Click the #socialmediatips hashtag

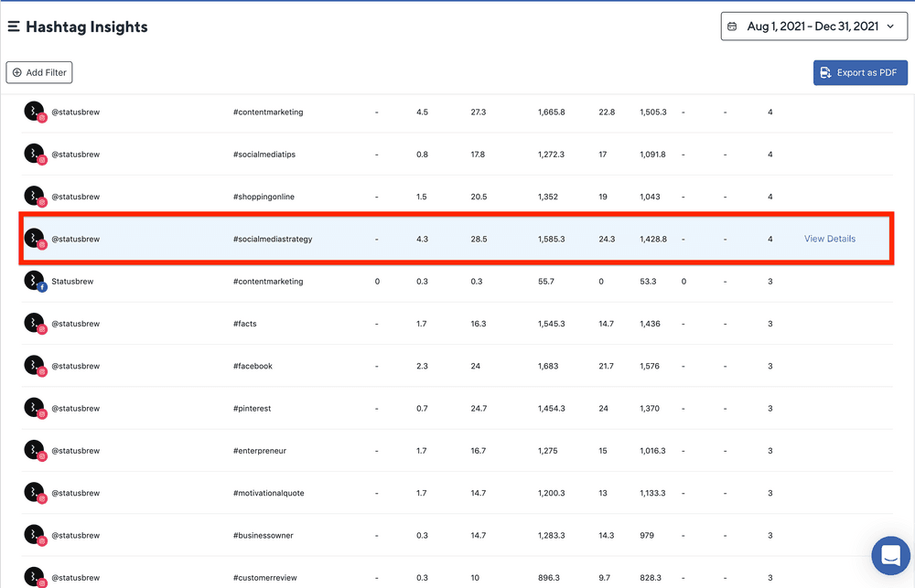(x=264, y=155)
